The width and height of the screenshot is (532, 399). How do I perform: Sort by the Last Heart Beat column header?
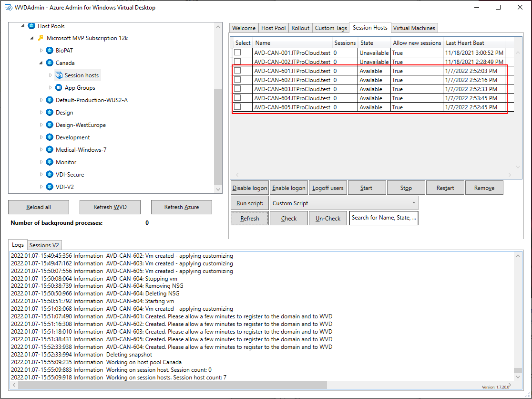coord(474,43)
